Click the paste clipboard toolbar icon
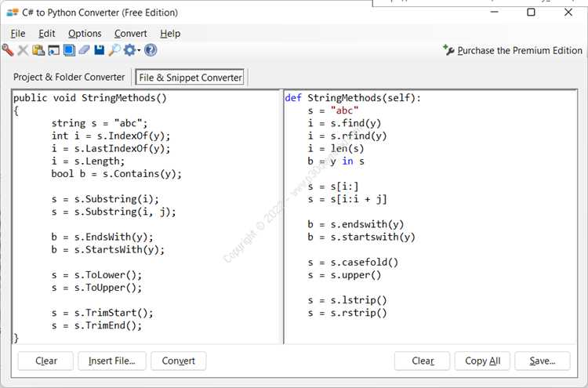Viewport: 588px width, 388px height. (38, 50)
